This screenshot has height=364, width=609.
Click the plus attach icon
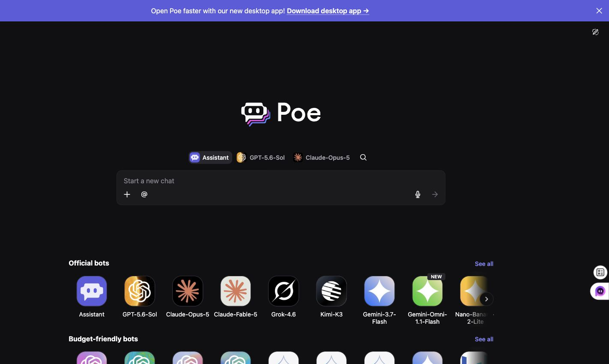point(127,194)
